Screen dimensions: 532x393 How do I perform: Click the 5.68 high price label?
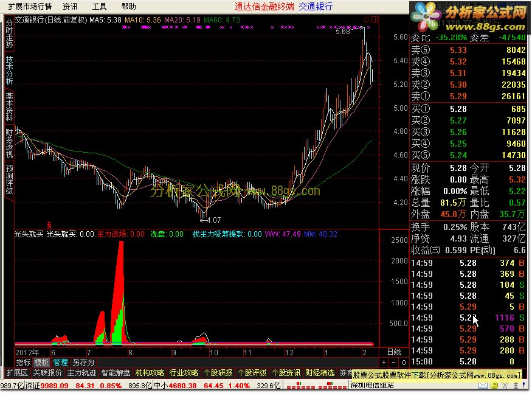(x=343, y=32)
